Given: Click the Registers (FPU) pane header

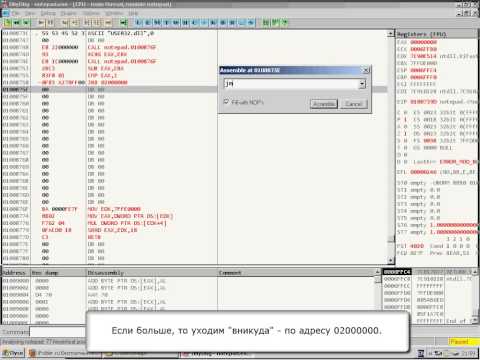Looking at the screenshot, I should pos(437,34).
